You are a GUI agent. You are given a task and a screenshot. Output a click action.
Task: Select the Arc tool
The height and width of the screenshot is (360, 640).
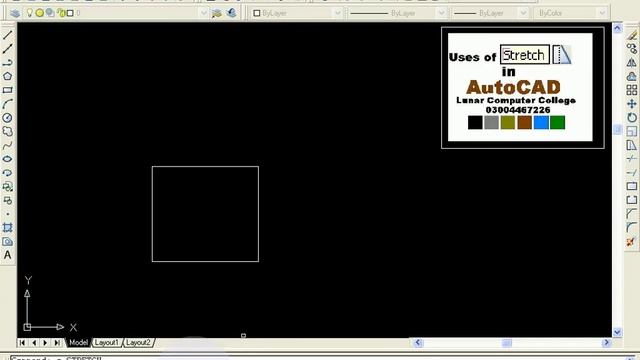[7, 104]
